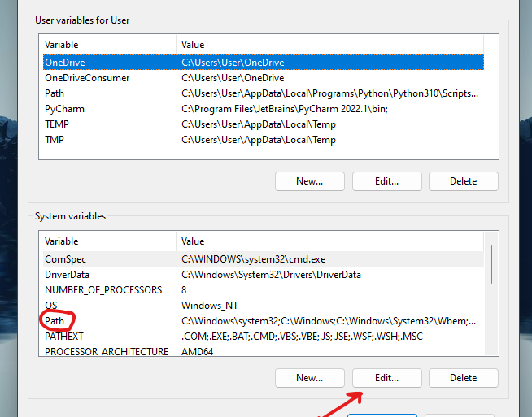Click NUMBER_OF_PROCESSORS value 8
532x417 pixels.
coord(184,290)
